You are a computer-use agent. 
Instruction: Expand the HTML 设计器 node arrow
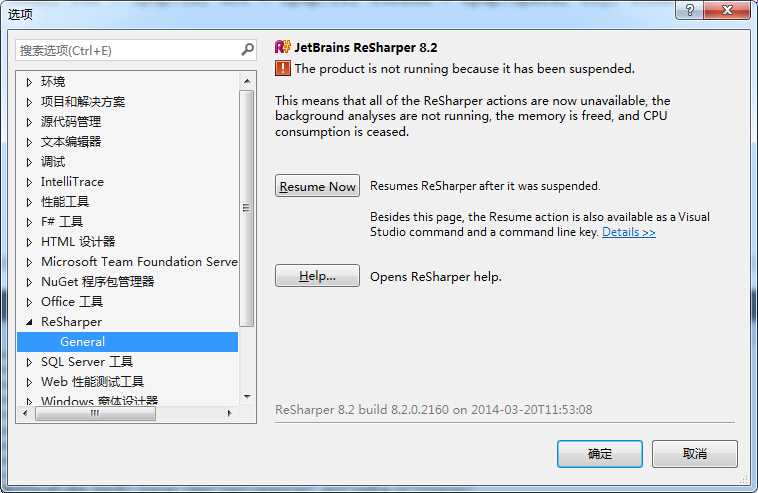tap(29, 242)
